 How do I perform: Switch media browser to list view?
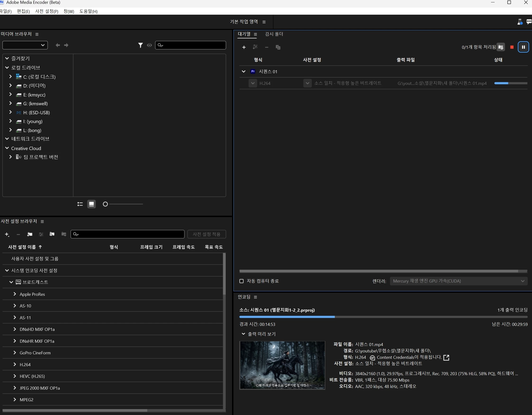[80, 204]
